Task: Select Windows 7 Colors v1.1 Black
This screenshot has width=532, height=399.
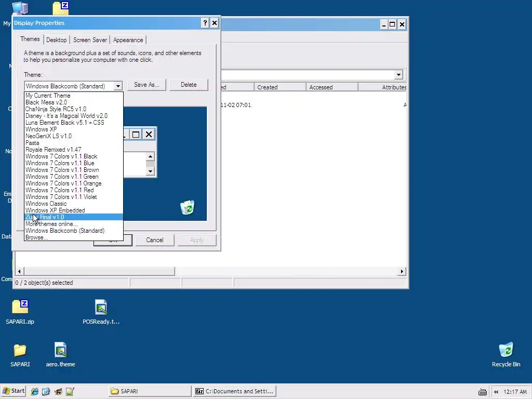Action: pyautogui.click(x=74, y=156)
